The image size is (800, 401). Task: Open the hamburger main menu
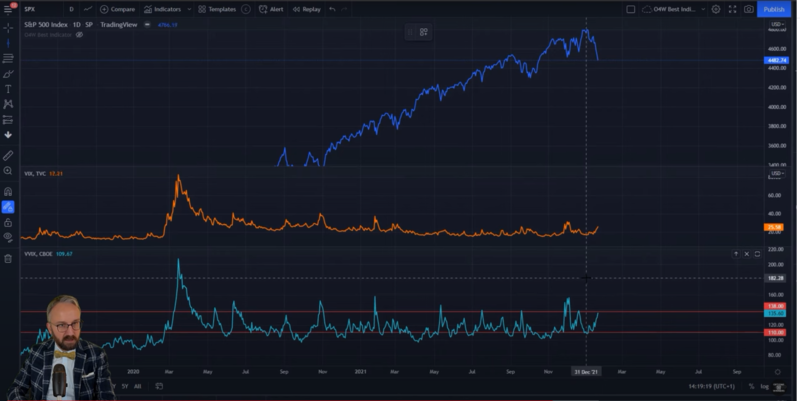coord(9,9)
